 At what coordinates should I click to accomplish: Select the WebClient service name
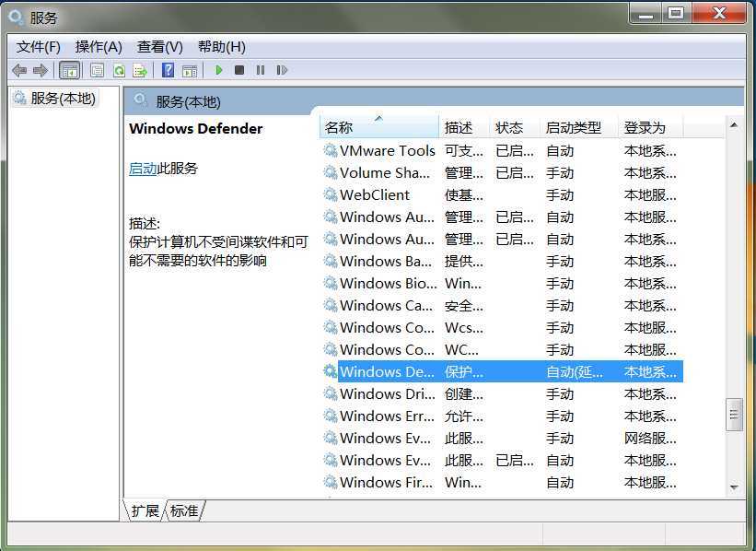point(374,195)
